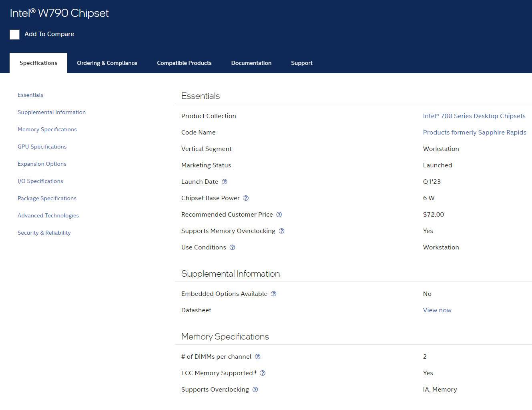Select the Documentation tab
The image size is (532, 410).
(251, 63)
